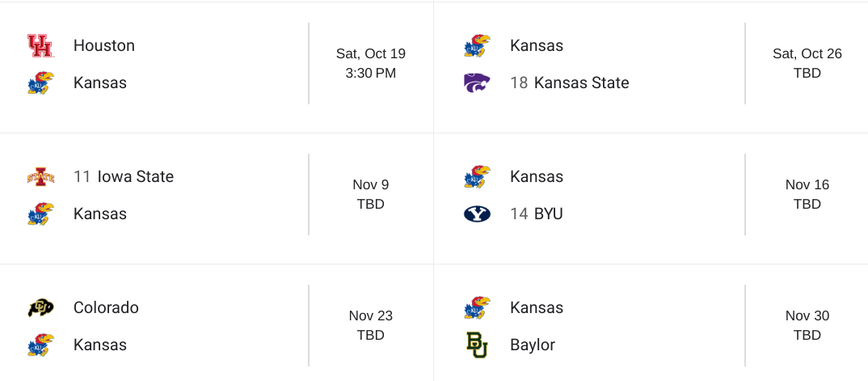This screenshot has width=868, height=381.
Task: Click the Colorado Buffaloes logo
Action: point(40,307)
